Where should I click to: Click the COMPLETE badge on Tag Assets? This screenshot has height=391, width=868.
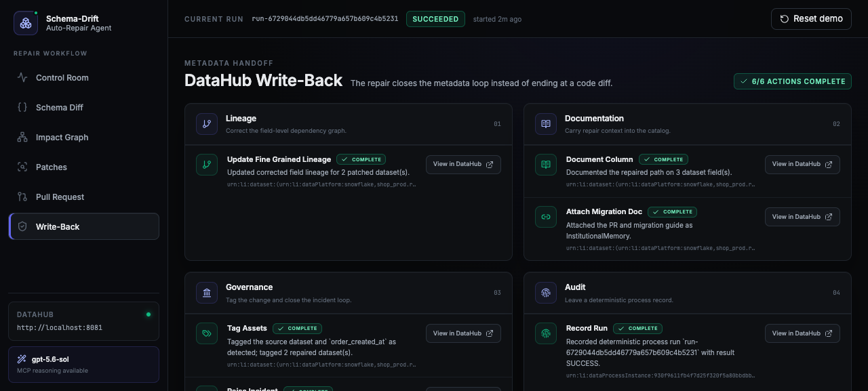coord(297,328)
